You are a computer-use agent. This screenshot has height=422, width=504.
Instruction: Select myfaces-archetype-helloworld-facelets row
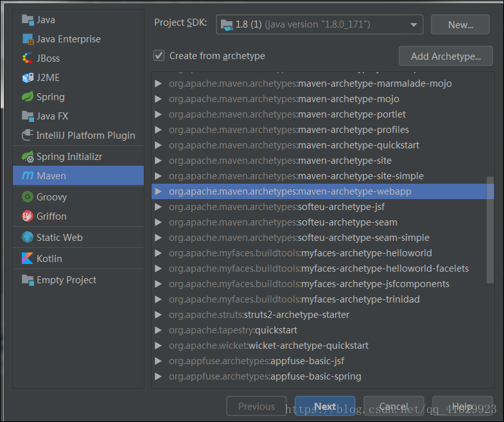click(323, 268)
